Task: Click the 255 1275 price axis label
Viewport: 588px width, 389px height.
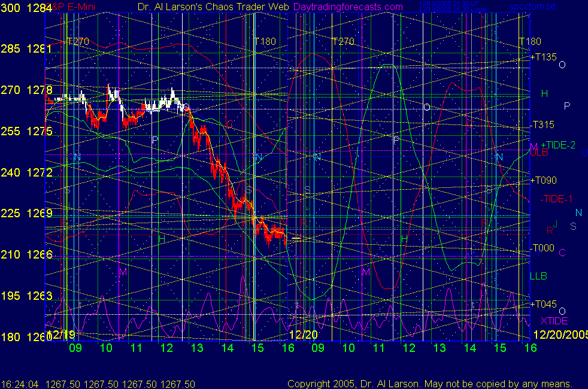Action: point(26,131)
